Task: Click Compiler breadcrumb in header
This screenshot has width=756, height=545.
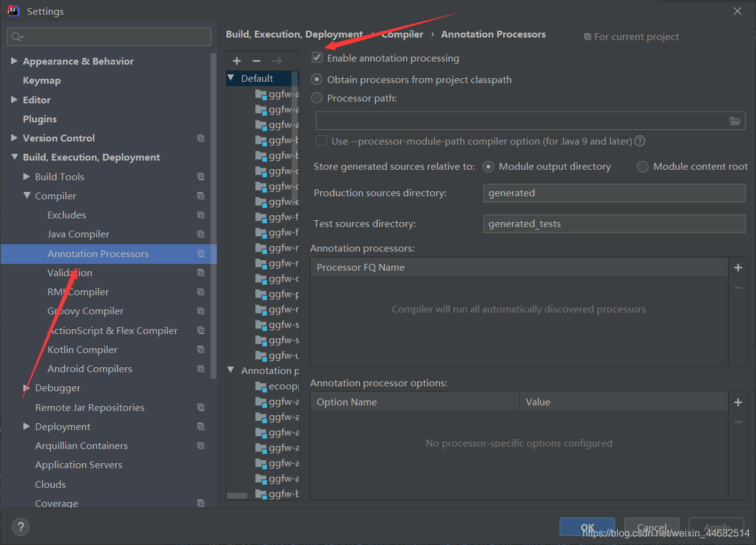Action: pos(402,34)
